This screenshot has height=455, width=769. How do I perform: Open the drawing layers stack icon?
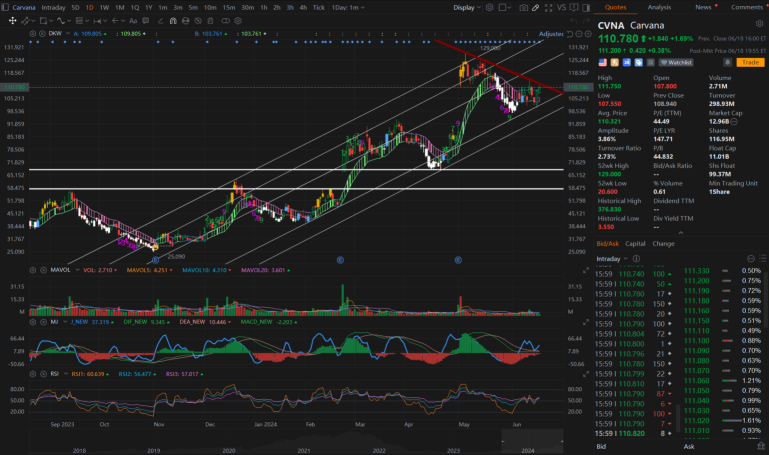238,21
